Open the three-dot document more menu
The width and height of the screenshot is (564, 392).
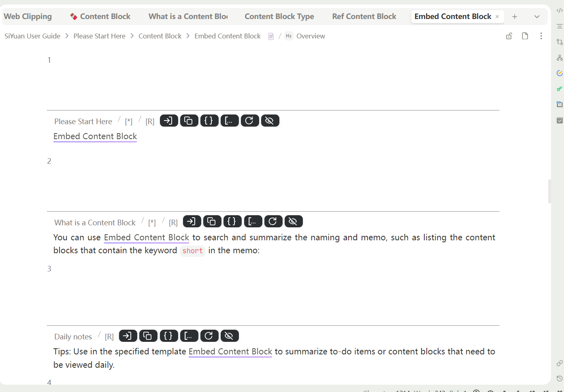coord(541,36)
